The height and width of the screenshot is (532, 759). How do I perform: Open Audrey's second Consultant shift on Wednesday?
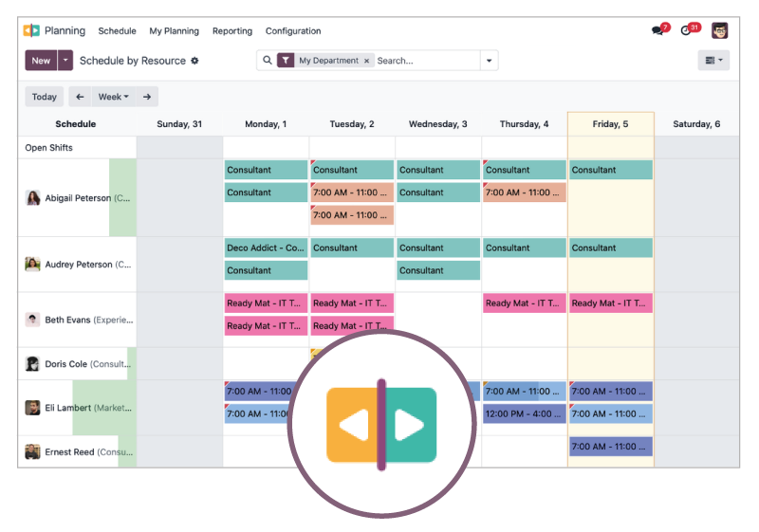[x=438, y=270]
